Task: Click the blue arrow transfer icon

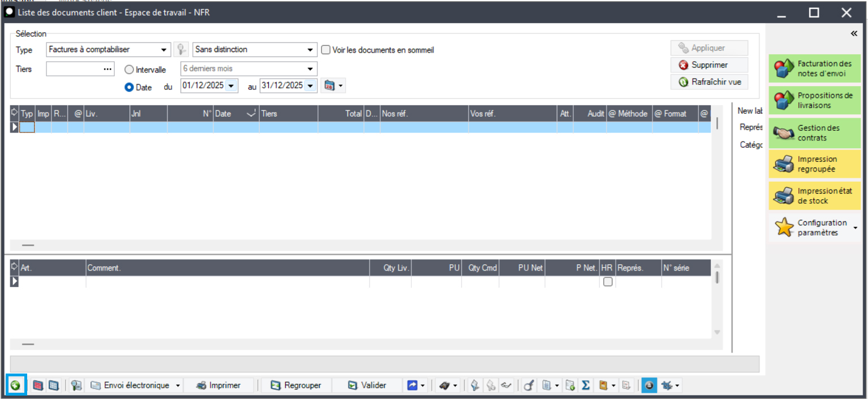Action: 412,385
